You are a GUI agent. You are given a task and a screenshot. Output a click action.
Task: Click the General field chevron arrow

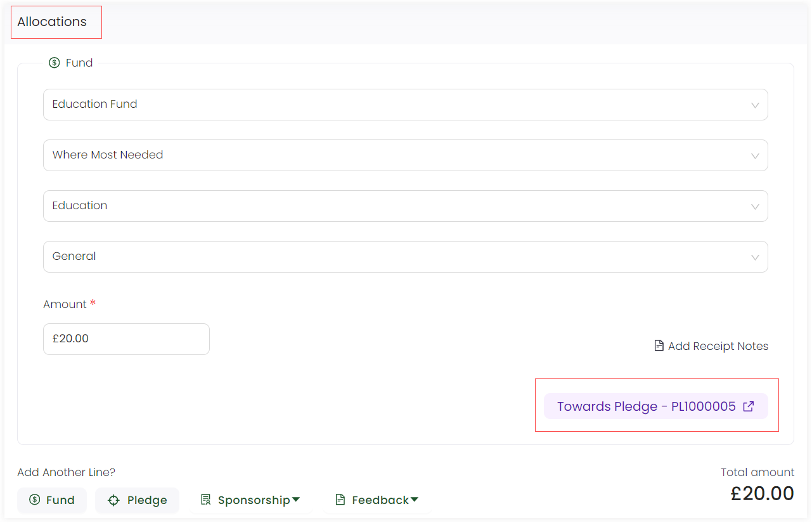pos(755,257)
